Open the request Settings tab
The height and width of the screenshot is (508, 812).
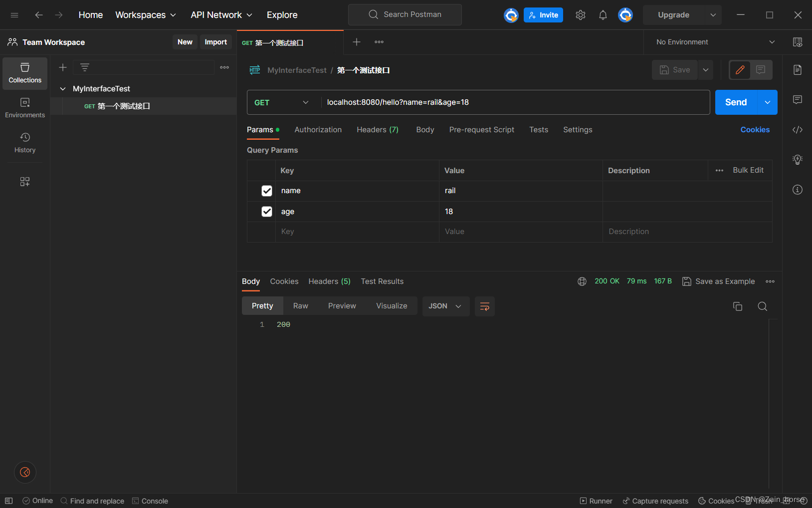[578, 130]
